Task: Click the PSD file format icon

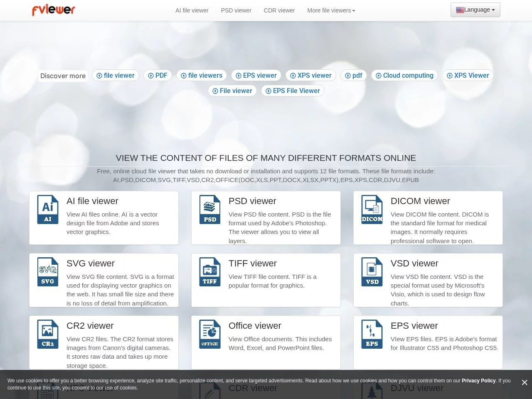Action: pyautogui.click(x=210, y=209)
